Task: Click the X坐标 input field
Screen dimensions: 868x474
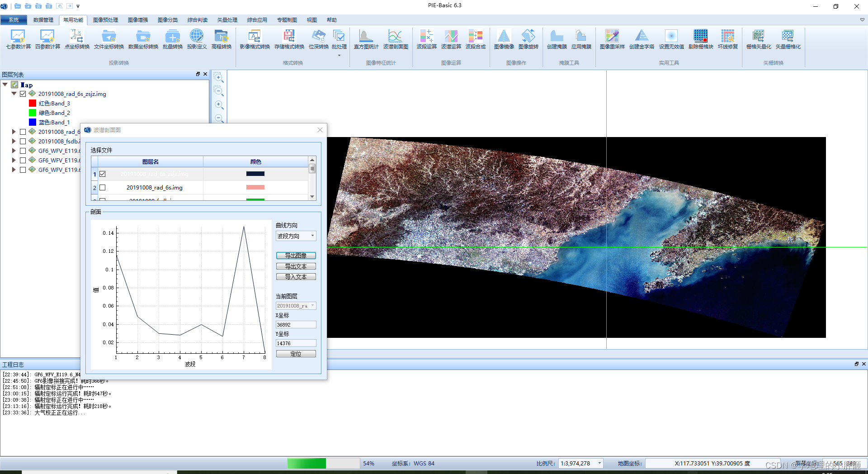Action: tap(296, 324)
